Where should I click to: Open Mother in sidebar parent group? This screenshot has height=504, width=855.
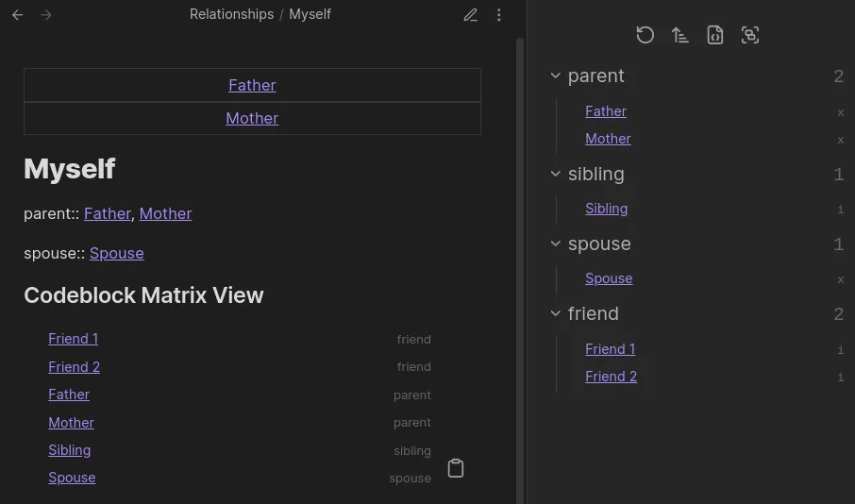608,139
